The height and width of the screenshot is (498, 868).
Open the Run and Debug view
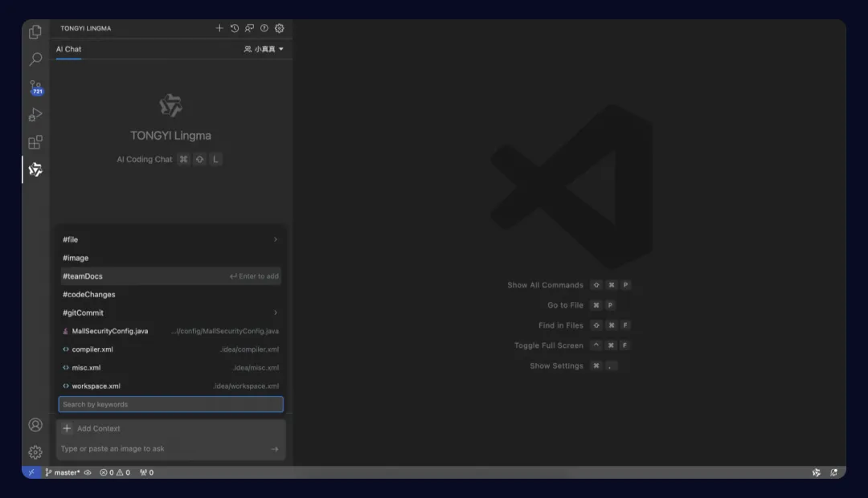pyautogui.click(x=35, y=115)
